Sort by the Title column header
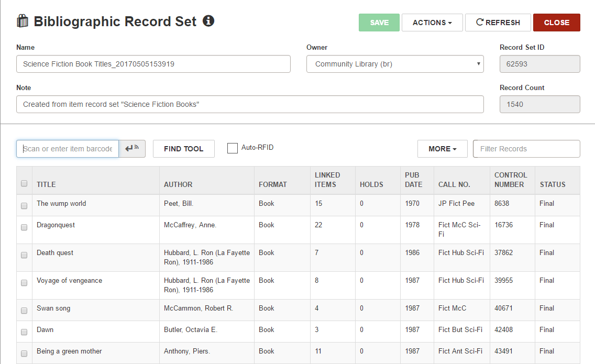The width and height of the screenshot is (595, 364). coord(46,184)
